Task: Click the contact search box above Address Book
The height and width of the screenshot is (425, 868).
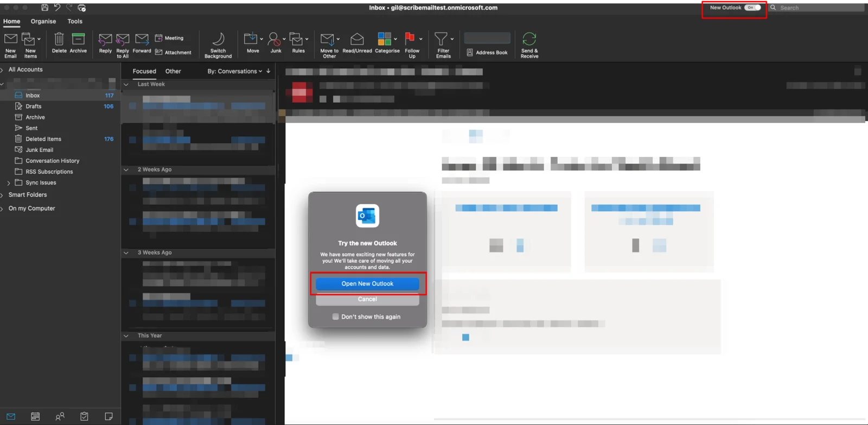Action: pyautogui.click(x=487, y=37)
